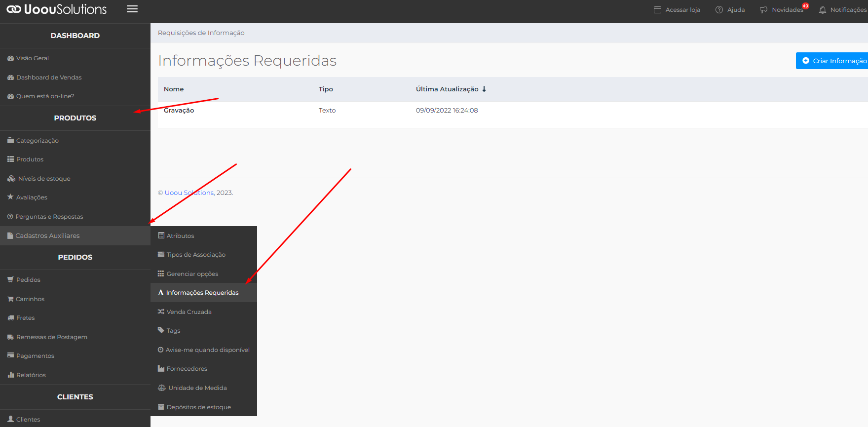Click the Clientes user icon
The width and height of the screenshot is (868, 427).
click(x=10, y=419)
